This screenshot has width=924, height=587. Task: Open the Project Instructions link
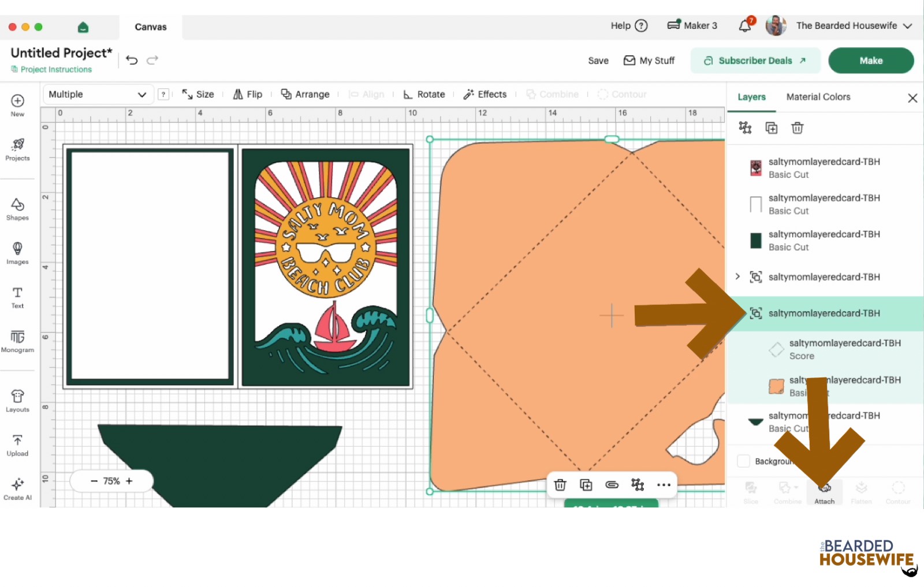click(x=51, y=69)
